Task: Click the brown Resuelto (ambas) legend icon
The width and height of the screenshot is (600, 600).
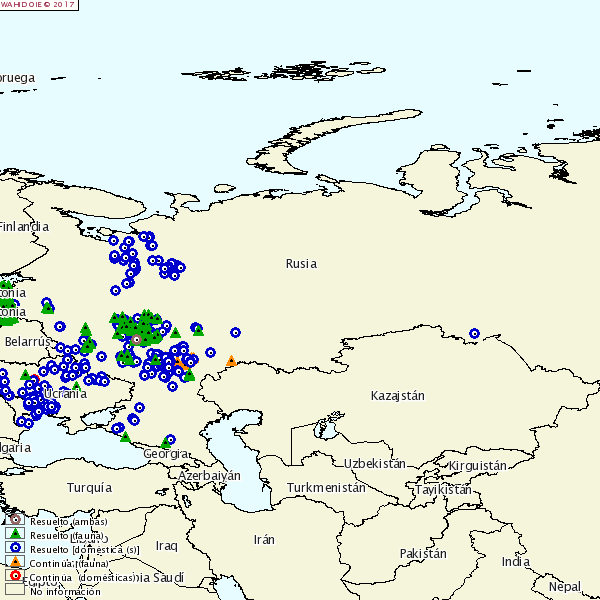Action: (x=16, y=521)
